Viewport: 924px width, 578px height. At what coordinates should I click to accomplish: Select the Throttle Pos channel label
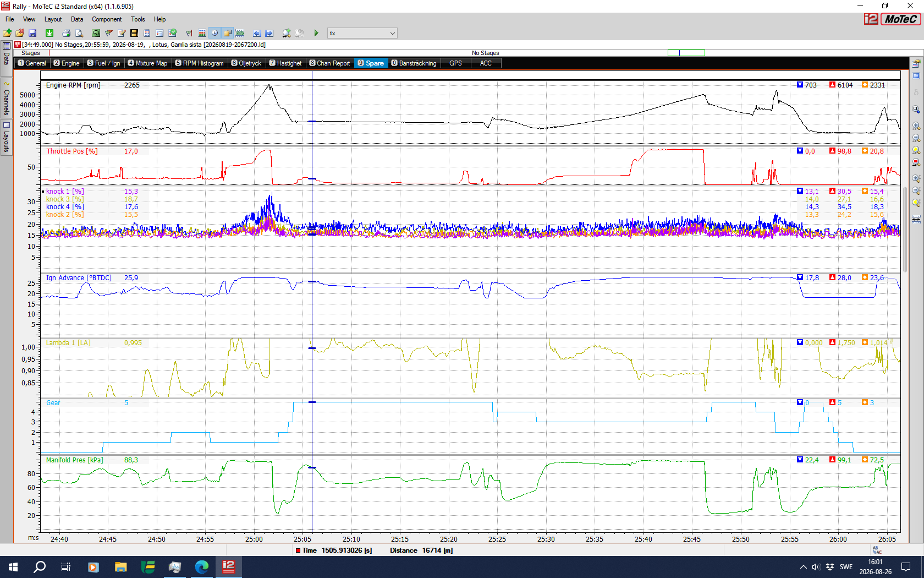point(72,151)
